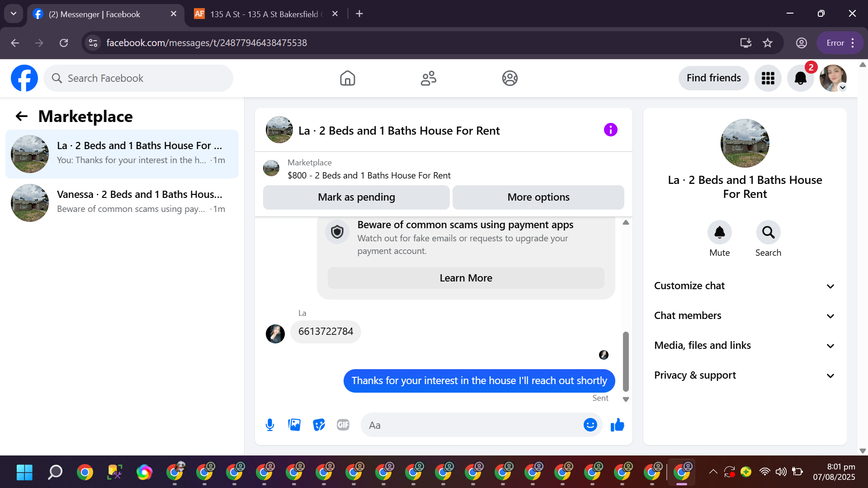Choose a sticker from the sticker icon
Screen dimensions: 868x488
[x=319, y=425]
